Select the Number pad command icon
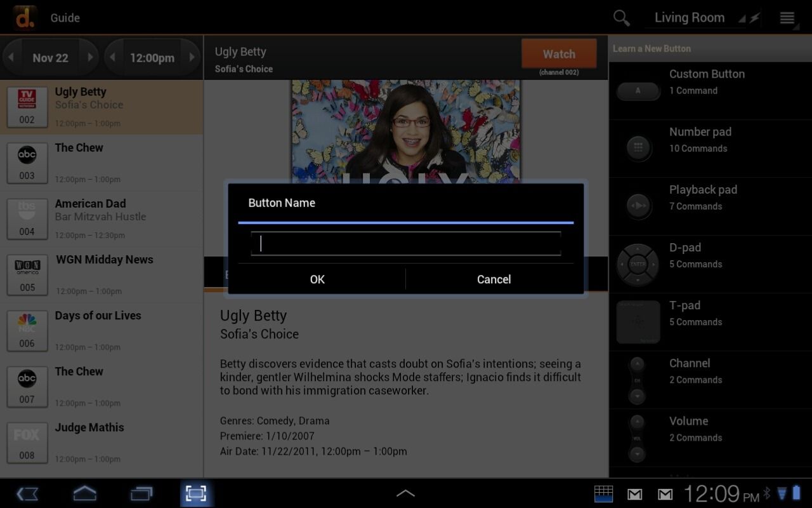Viewport: 812px width, 508px height. (638, 148)
